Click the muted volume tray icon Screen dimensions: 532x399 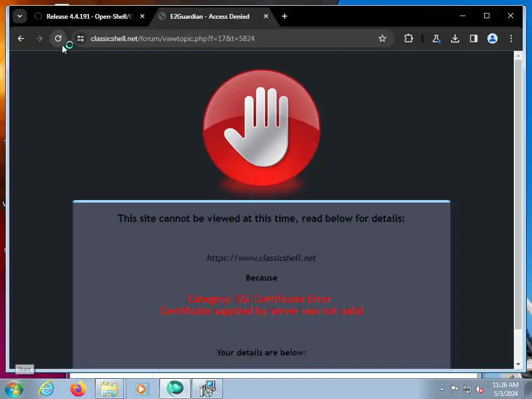tap(480, 390)
